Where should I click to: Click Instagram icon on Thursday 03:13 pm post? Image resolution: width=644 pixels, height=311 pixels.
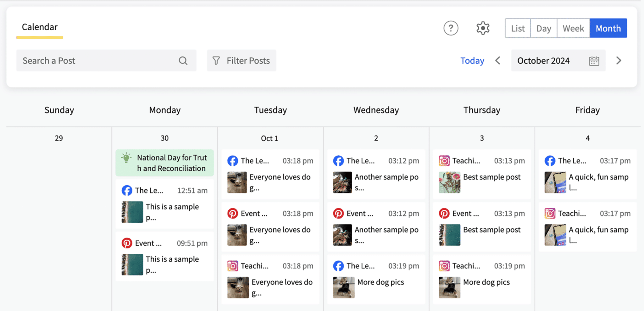[x=444, y=161]
